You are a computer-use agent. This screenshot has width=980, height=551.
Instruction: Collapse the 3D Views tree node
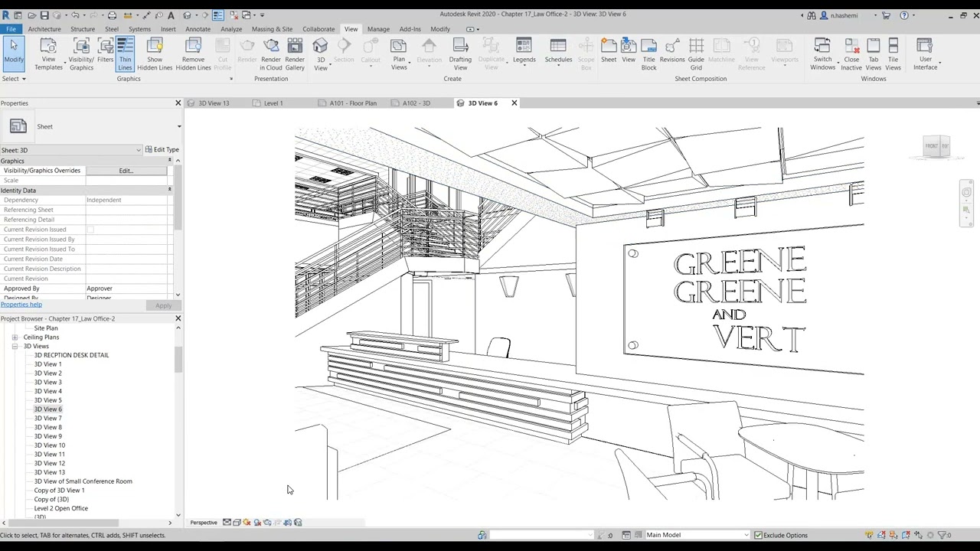point(15,347)
